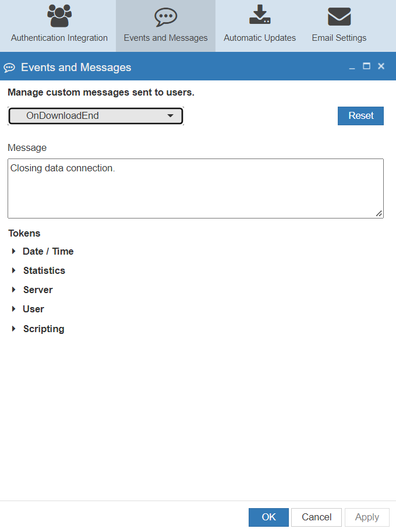Click the Email Settings envelope icon

click(x=339, y=17)
